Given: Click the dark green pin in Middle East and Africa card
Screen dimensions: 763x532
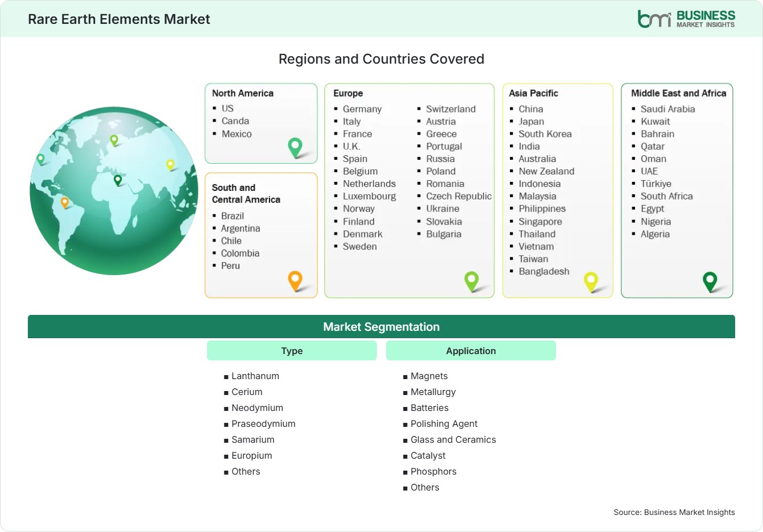Looking at the screenshot, I should click(x=710, y=281).
